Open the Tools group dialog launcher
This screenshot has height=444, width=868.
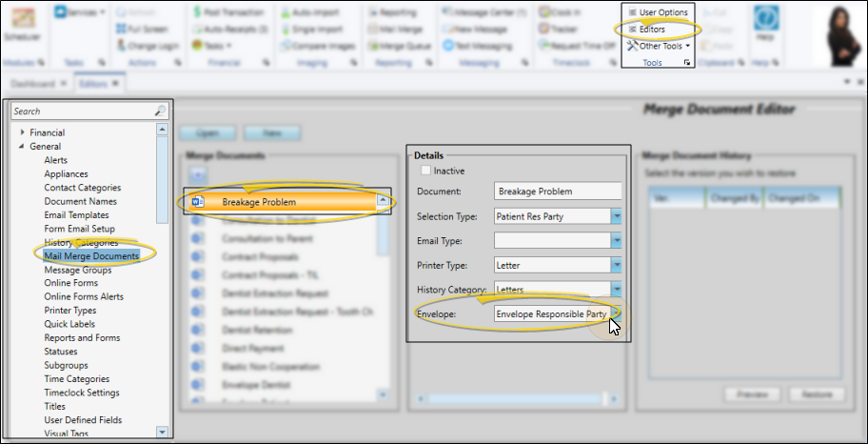(688, 63)
